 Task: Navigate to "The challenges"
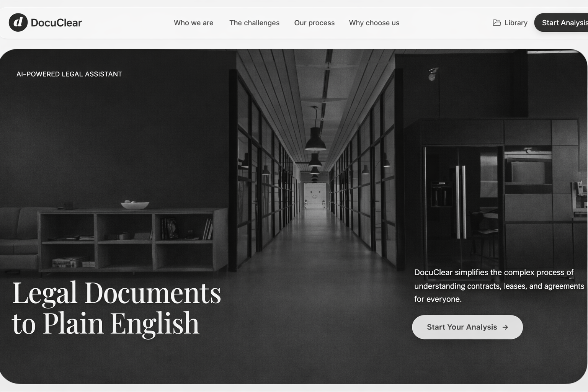coord(254,23)
